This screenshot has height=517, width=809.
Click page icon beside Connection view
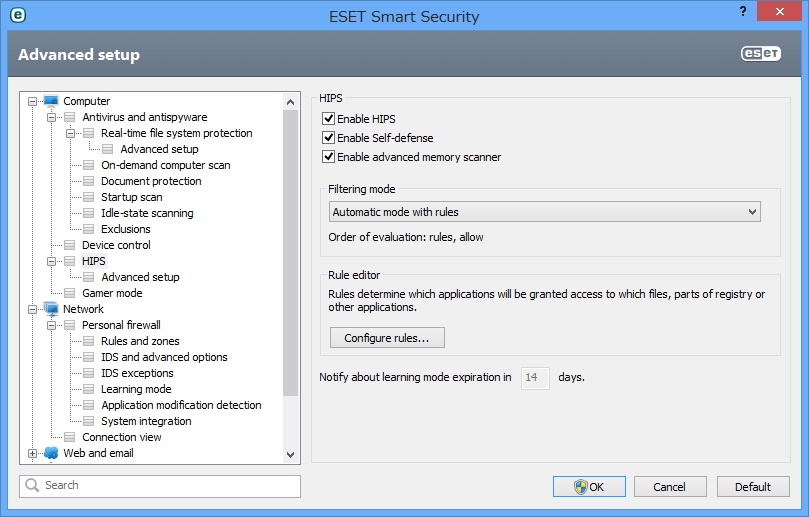tap(70, 437)
